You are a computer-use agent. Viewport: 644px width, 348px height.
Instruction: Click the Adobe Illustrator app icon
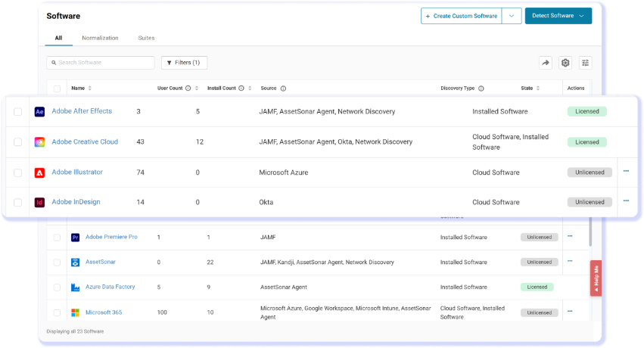(x=39, y=172)
